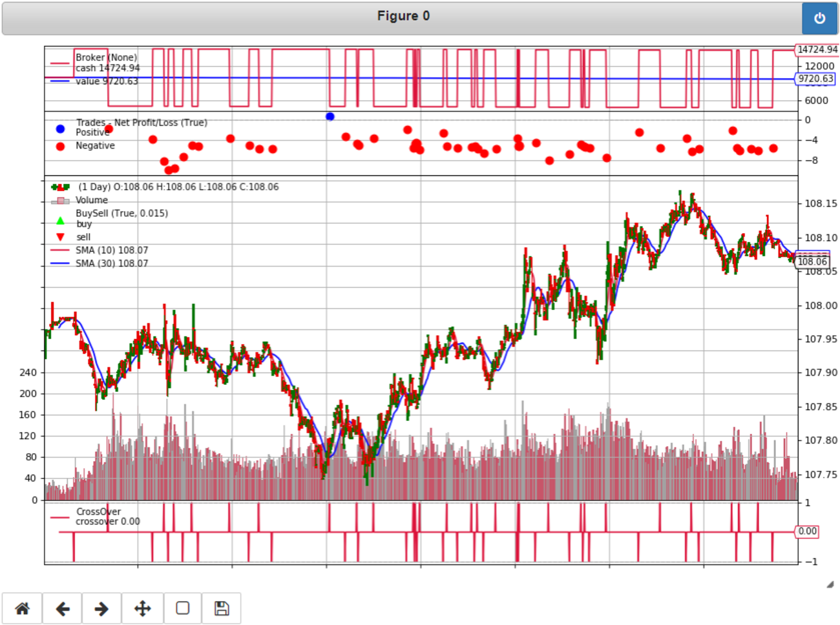Click the "Broker (None)" legend label
Screen dimensions: 840x625
106,57
